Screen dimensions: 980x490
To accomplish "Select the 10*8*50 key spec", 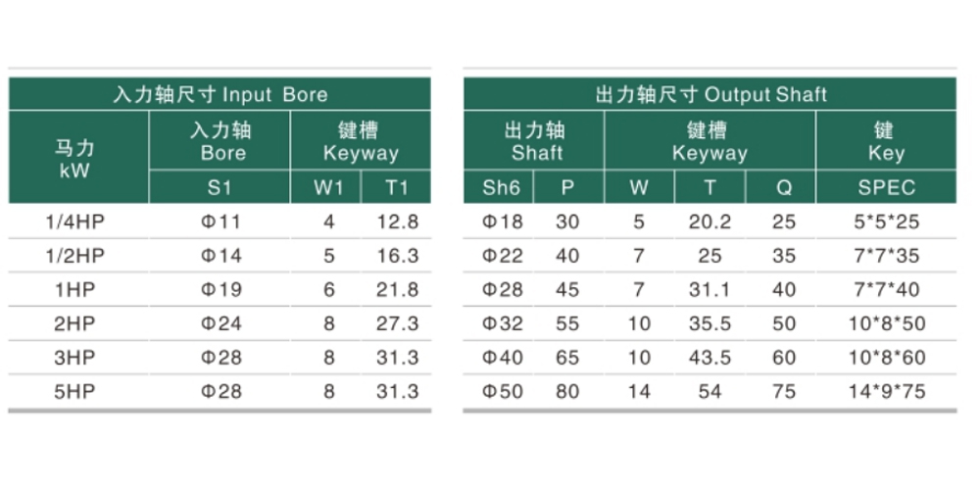I will tap(886, 323).
